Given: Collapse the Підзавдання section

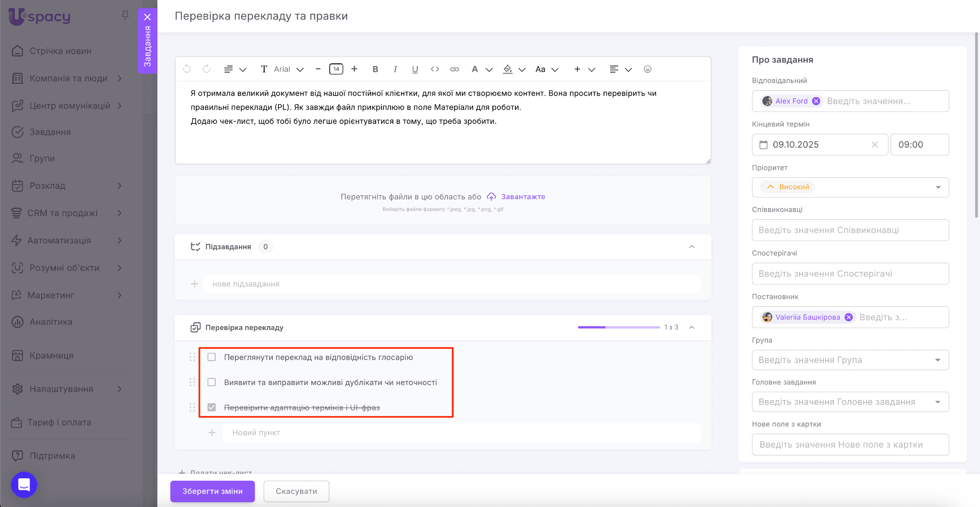Looking at the screenshot, I should point(691,247).
